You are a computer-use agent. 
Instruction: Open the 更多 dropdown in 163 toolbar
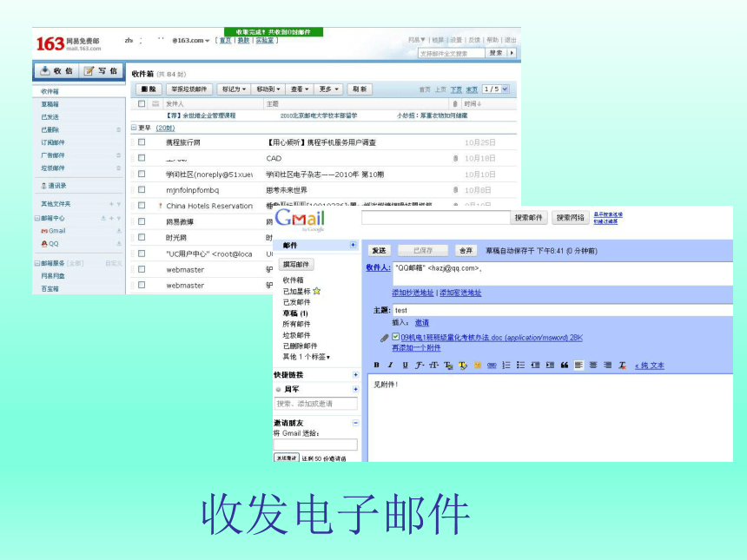point(328,89)
